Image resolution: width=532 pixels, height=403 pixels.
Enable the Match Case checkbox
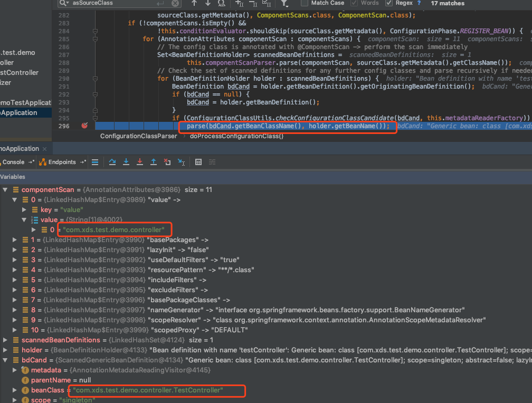[305, 3]
